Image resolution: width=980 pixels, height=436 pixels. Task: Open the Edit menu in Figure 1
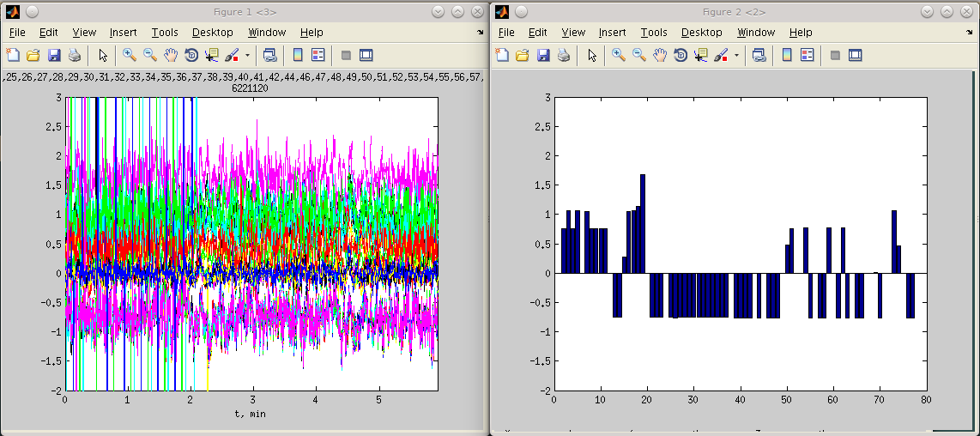click(x=48, y=33)
